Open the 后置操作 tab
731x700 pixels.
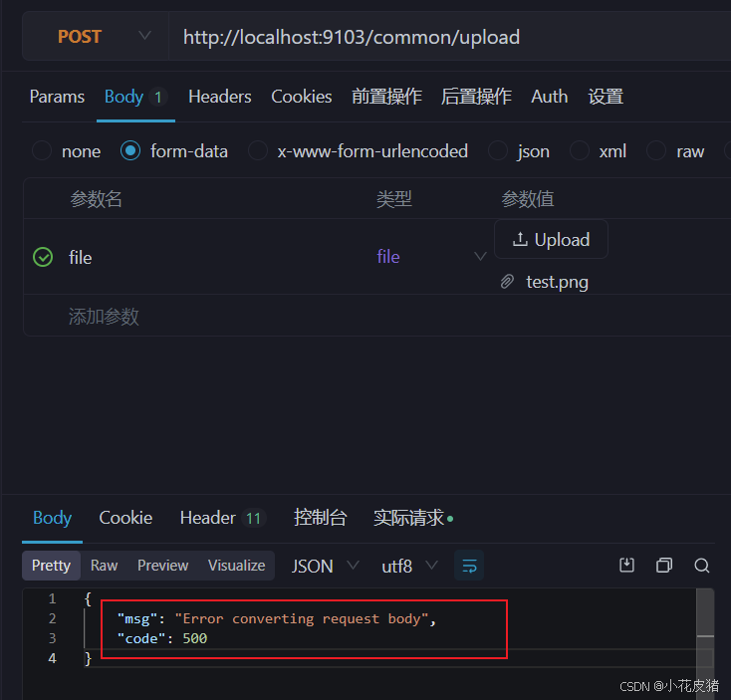click(476, 97)
